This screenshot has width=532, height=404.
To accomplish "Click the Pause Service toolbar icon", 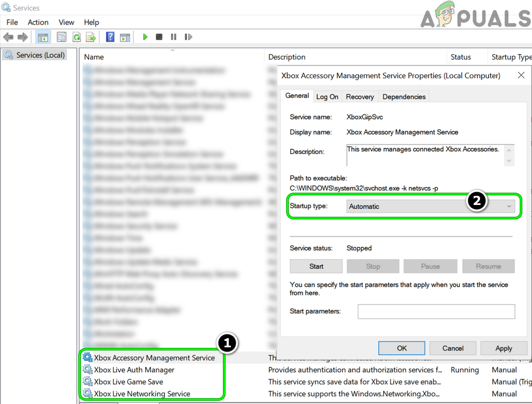I will 174,37.
